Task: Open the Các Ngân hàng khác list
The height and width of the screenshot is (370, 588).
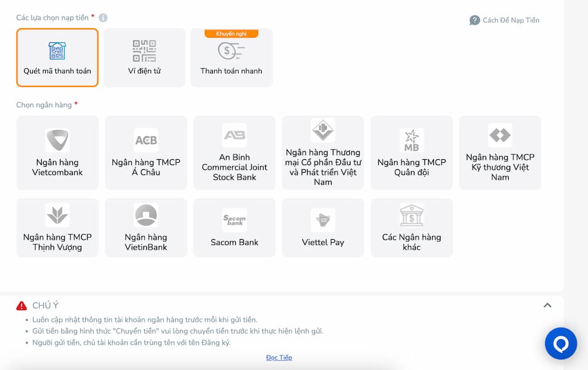Action: (412, 228)
